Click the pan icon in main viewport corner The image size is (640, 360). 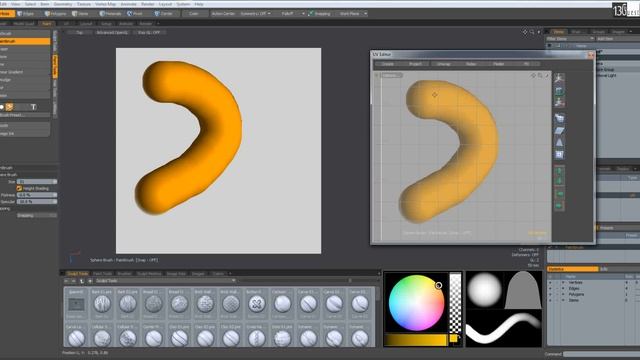tap(525, 32)
